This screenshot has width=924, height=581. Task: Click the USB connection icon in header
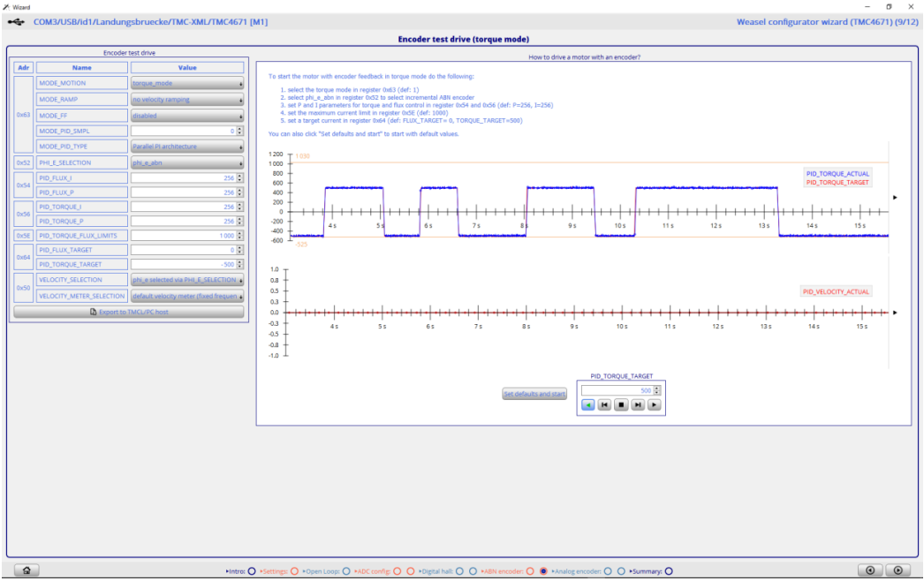pyautogui.click(x=17, y=22)
